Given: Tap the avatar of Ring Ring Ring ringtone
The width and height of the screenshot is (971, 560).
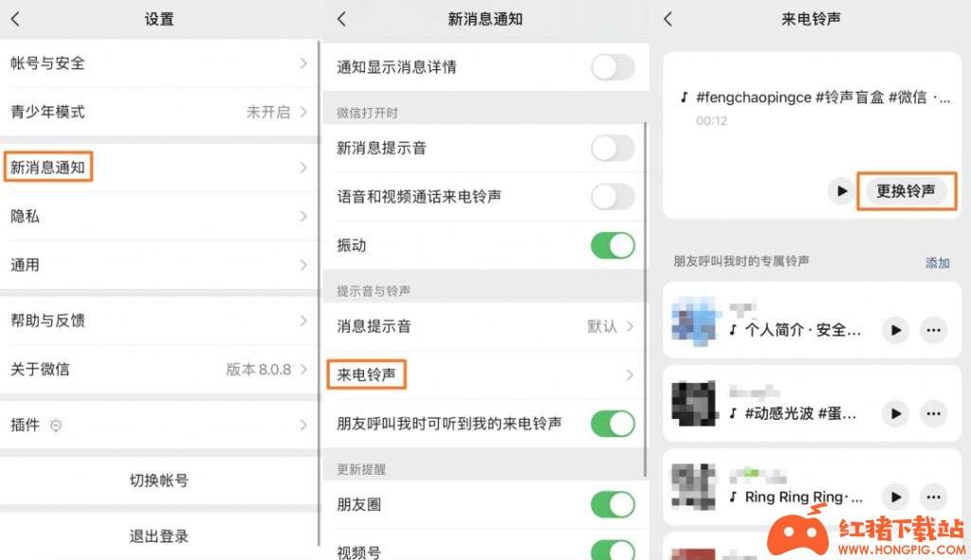Looking at the screenshot, I should 695,487.
